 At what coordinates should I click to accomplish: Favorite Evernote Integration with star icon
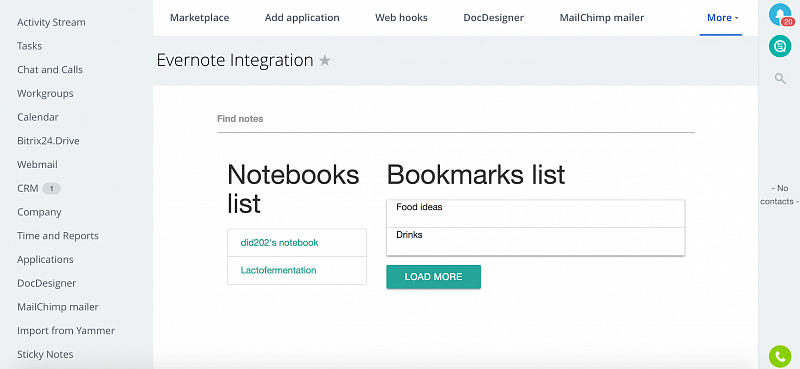(325, 61)
